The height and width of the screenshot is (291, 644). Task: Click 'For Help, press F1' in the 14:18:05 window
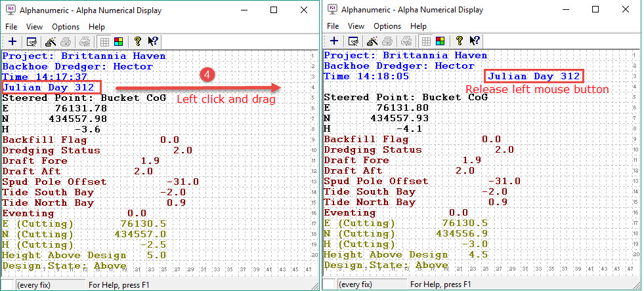point(440,284)
